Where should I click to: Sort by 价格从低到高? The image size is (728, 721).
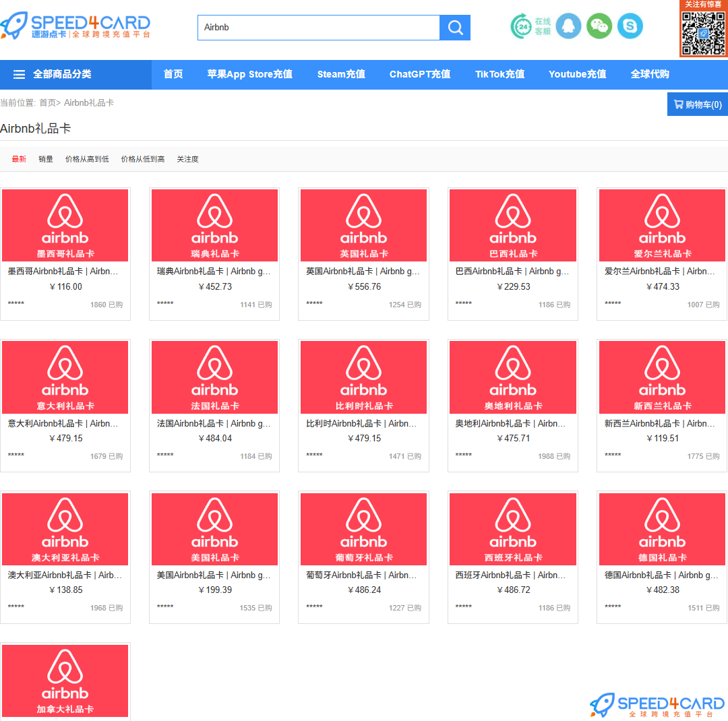pos(142,159)
